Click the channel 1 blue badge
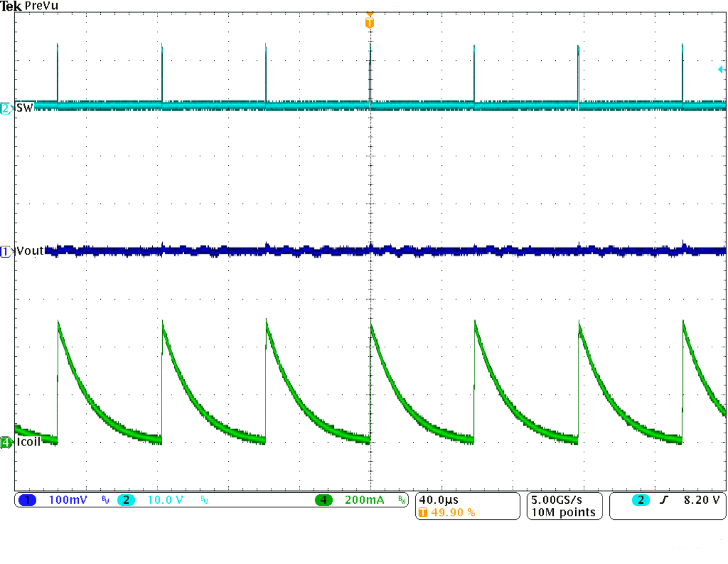The height and width of the screenshot is (564, 728). pos(27,500)
